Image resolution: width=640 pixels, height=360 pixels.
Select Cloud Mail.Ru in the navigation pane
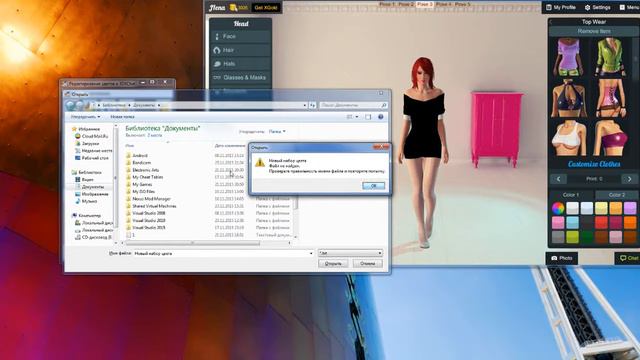click(x=95, y=136)
